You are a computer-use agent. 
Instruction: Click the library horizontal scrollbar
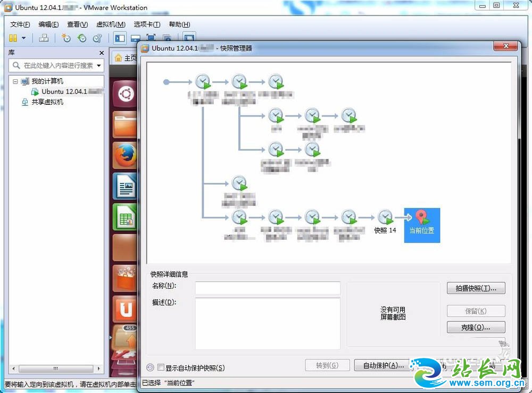coord(56,368)
